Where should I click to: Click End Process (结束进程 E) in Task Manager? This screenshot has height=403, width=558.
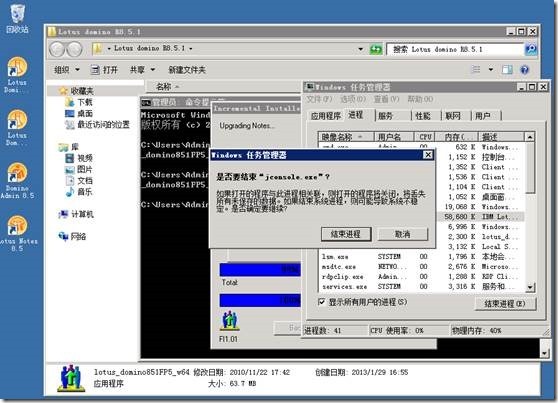505,304
